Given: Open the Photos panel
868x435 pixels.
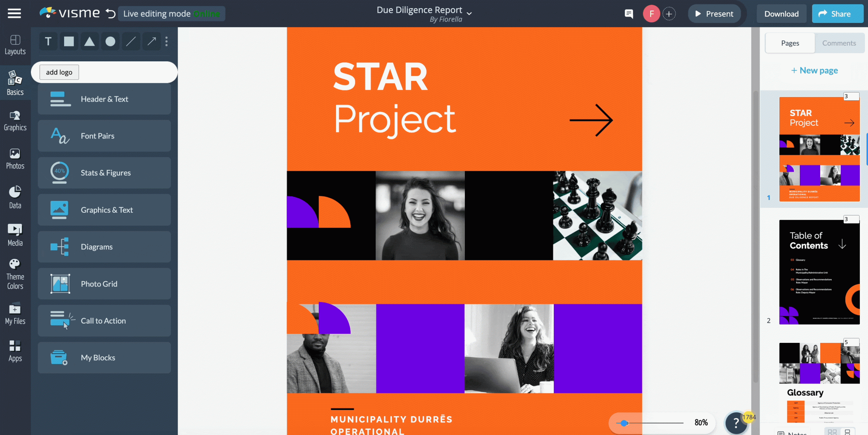Looking at the screenshot, I should click(15, 159).
